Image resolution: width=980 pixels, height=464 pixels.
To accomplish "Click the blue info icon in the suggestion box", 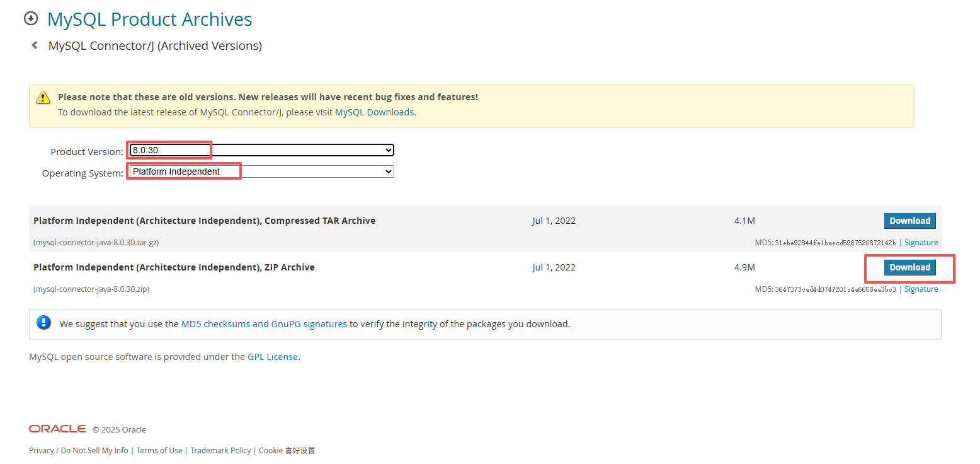I will 43,322.
